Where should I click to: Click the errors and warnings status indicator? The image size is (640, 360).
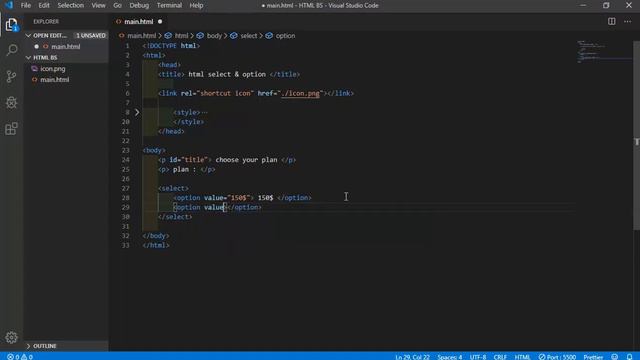tap(20, 357)
